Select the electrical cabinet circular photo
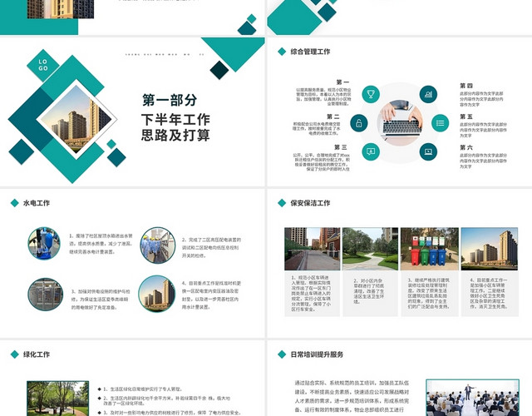The height and width of the screenshot is (416, 532). tap(45, 295)
